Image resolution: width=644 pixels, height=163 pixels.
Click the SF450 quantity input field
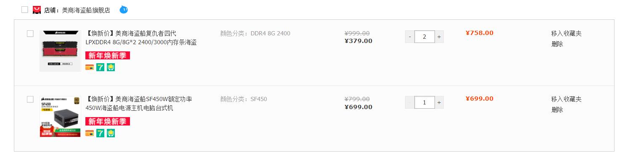point(424,102)
